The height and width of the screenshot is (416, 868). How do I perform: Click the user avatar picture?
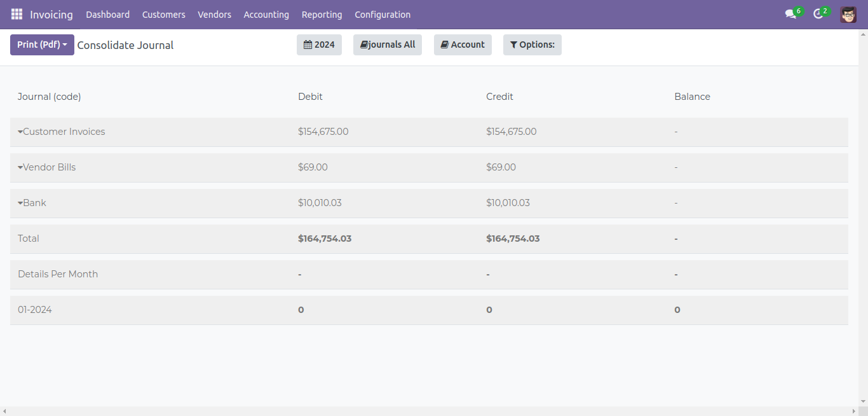point(848,15)
